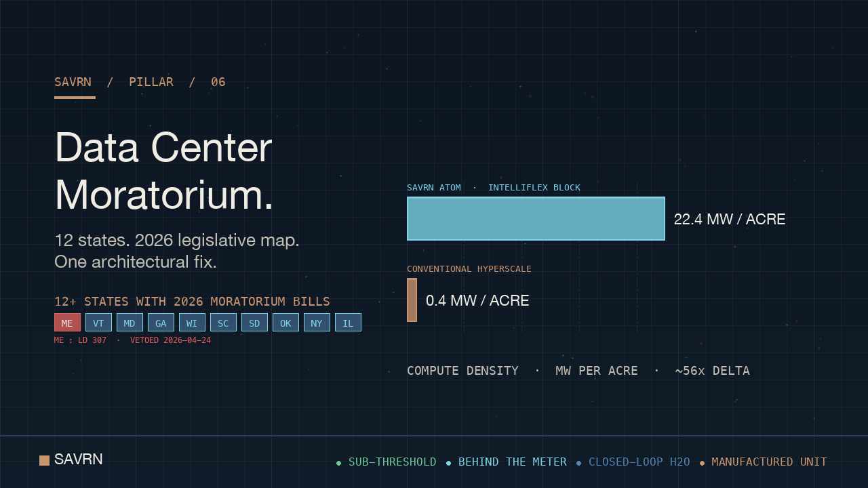The height and width of the screenshot is (488, 868).
Task: Click the CONVENTIONAL HYPERSCALE label
Action: click(469, 269)
